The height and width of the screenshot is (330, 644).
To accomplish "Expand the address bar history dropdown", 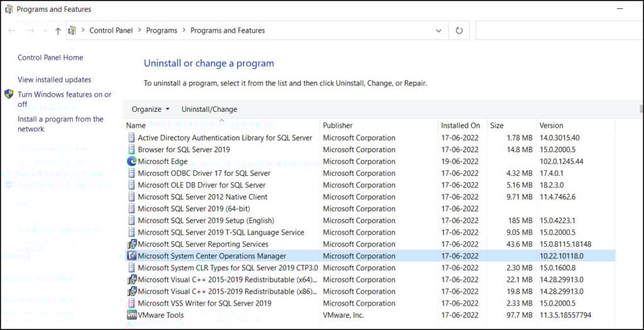I will pos(438,31).
